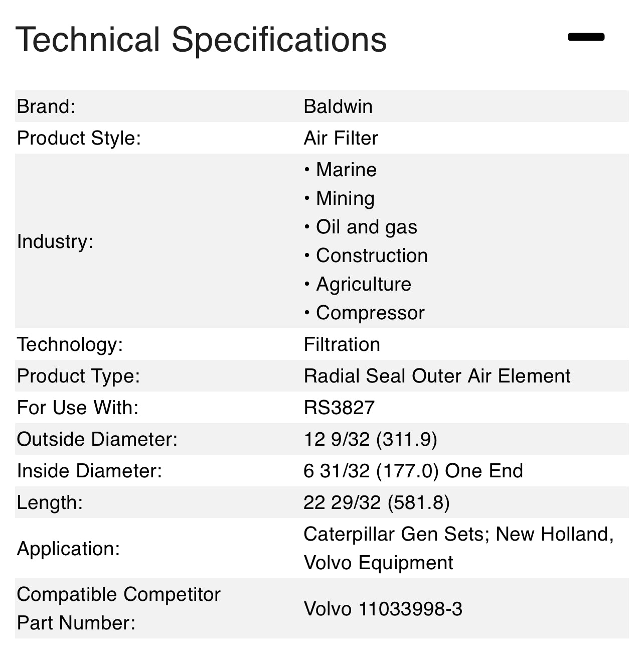
Task: Select the Agriculture industry entry
Action: [363, 284]
